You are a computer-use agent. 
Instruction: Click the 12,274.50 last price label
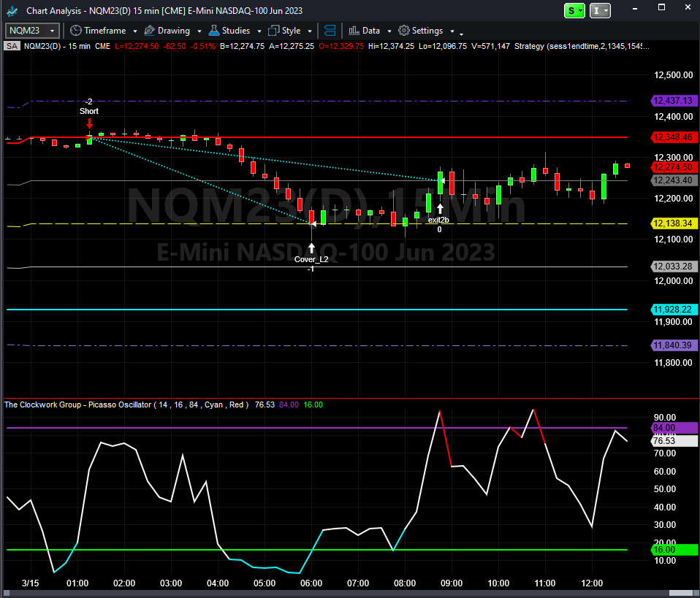coord(673,167)
